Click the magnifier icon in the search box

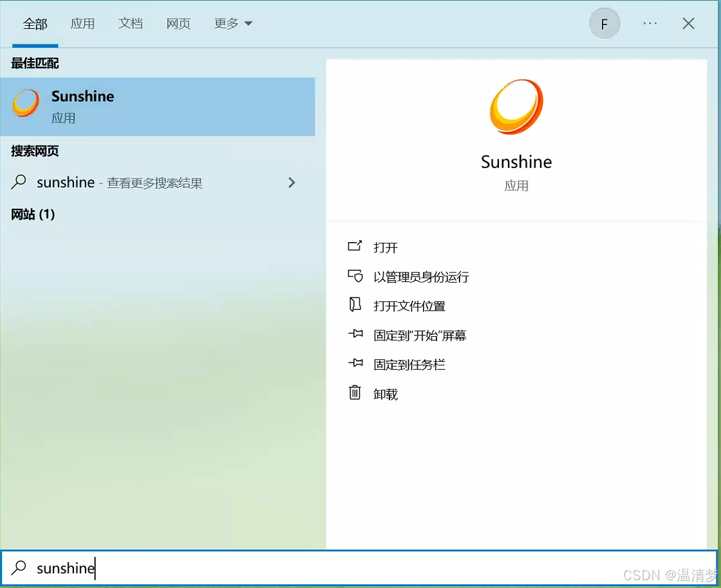[x=19, y=568]
